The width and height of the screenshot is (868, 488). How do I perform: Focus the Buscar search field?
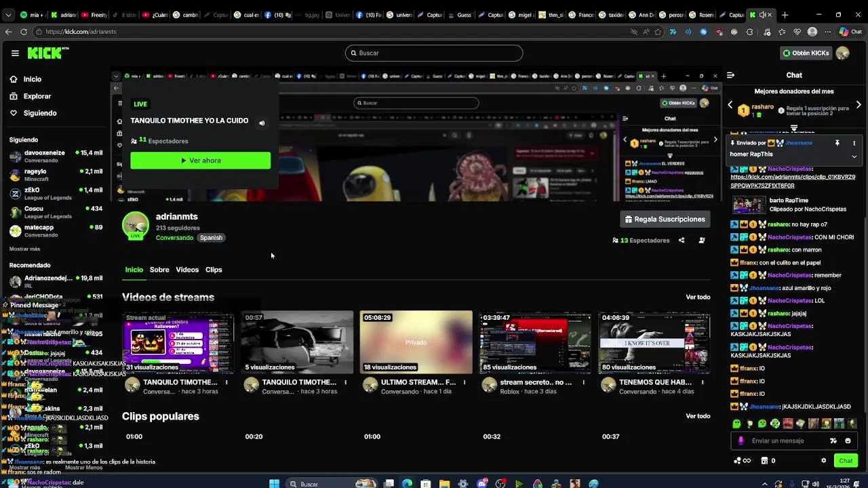(x=434, y=53)
